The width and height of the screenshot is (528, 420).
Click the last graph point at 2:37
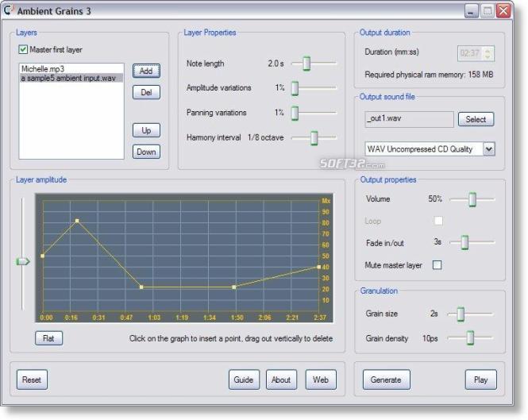319,267
